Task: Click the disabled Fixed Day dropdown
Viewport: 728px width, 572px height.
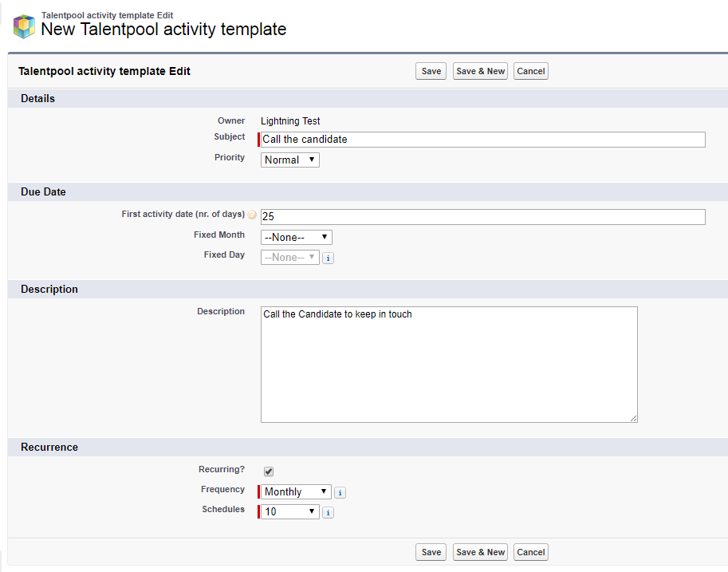Action: [x=290, y=258]
